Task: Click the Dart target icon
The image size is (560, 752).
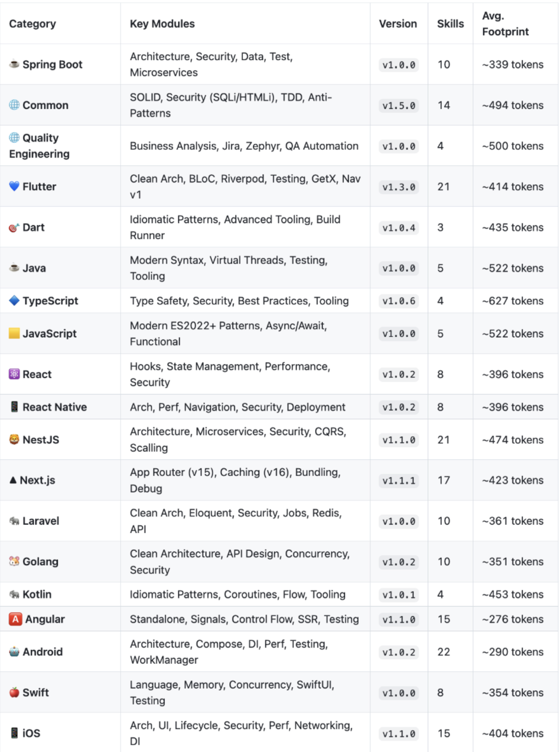Action: pos(14,227)
